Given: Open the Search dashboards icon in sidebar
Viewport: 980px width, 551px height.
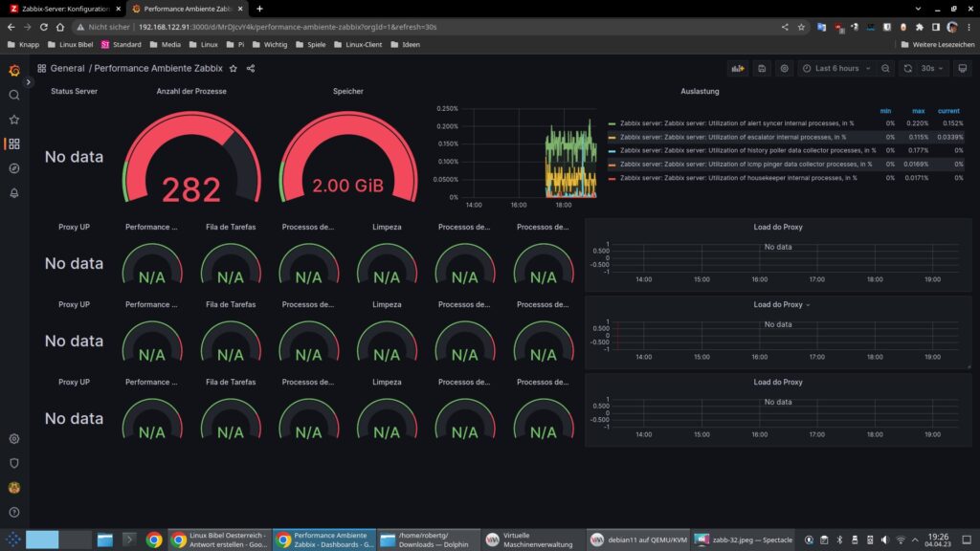Looking at the screenshot, I should click(x=14, y=95).
